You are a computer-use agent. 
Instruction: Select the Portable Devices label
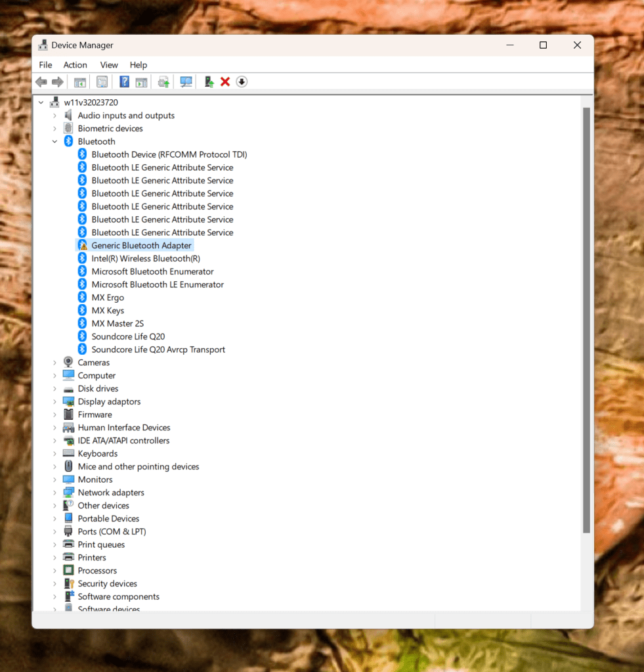pos(108,518)
